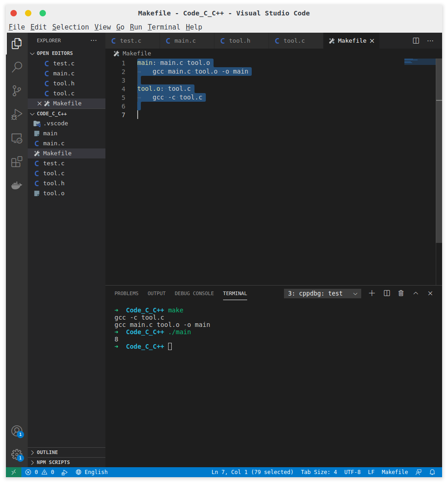Viewport: 448px width, 484px height.
Task: Switch to the Problems panel tab
Action: pos(126,293)
